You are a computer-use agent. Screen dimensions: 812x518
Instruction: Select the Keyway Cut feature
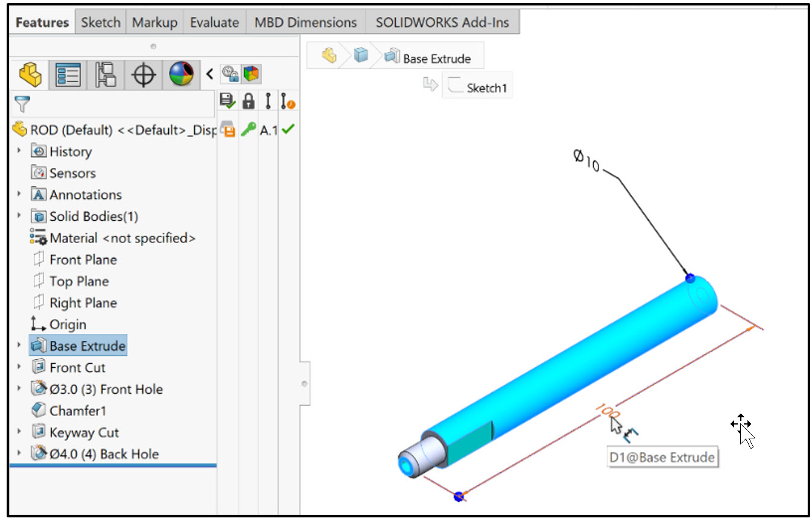click(x=83, y=432)
